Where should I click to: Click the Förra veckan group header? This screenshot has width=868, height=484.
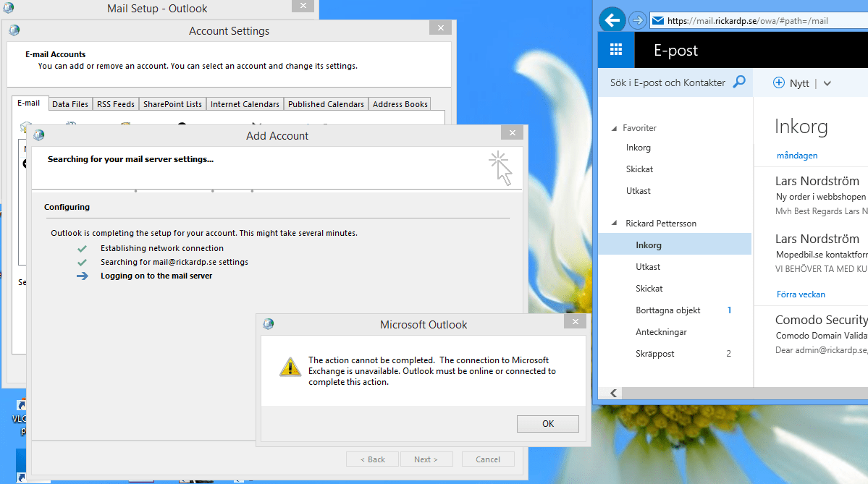[x=801, y=294]
